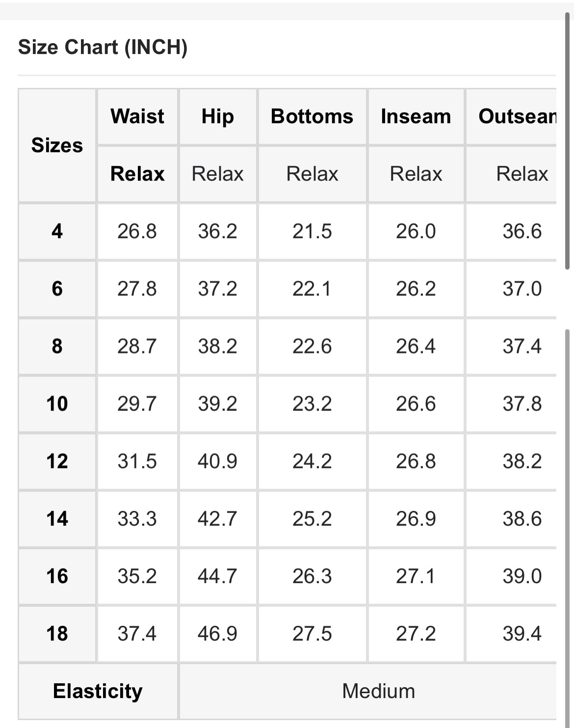Select the size 4 row label
This screenshot has width=574, height=728.
coord(57,231)
